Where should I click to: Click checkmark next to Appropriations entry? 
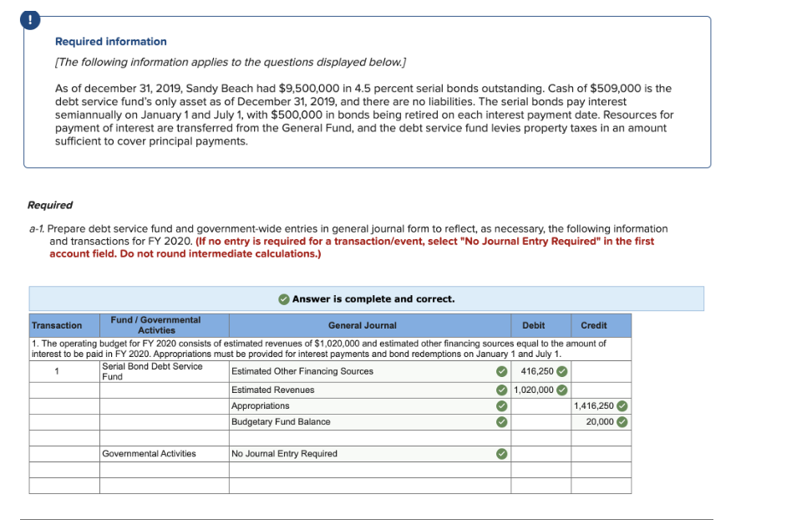[501, 405]
